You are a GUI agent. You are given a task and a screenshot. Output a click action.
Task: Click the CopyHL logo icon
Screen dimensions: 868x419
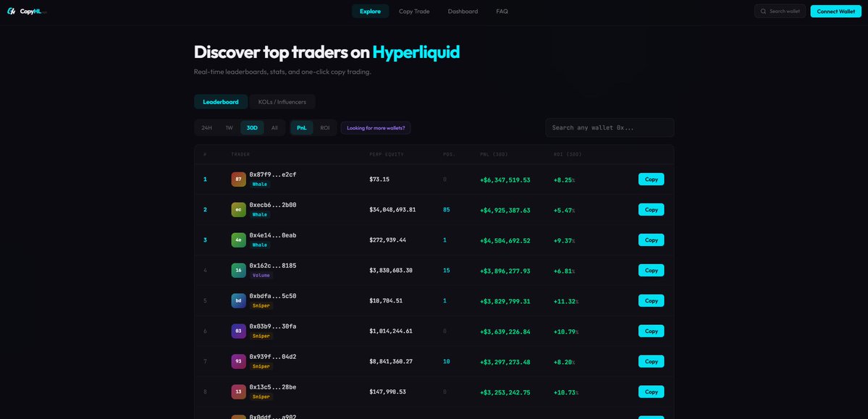pyautogui.click(x=11, y=11)
